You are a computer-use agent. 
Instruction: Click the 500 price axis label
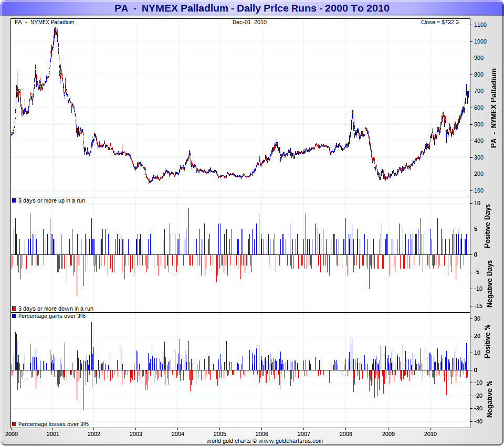479,124
